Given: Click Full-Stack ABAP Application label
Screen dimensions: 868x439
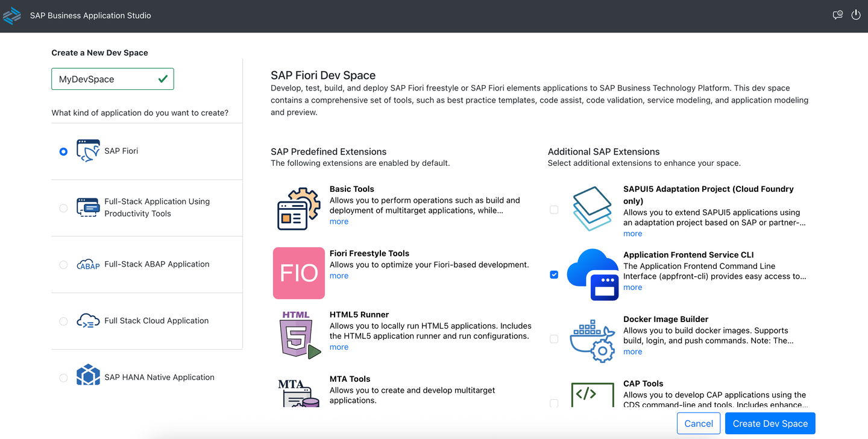Looking at the screenshot, I should [157, 264].
